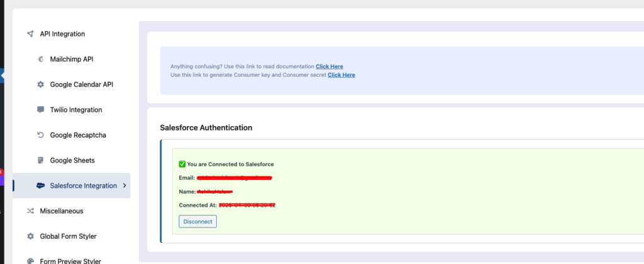Open the Mailchimp API settings
The width and height of the screenshot is (644, 264).
tap(72, 59)
